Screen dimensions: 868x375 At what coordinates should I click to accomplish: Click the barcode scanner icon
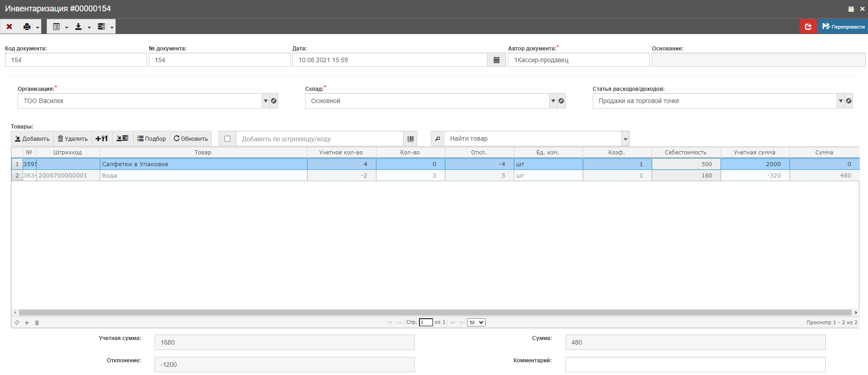410,139
